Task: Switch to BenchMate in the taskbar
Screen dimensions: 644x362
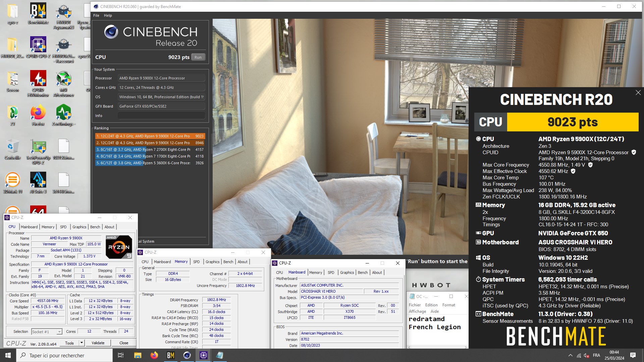Action: click(170, 355)
